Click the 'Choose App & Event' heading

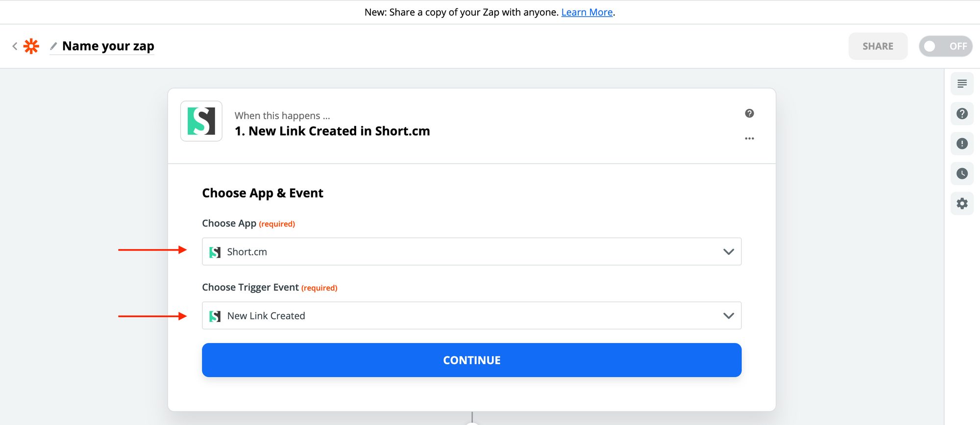click(263, 193)
